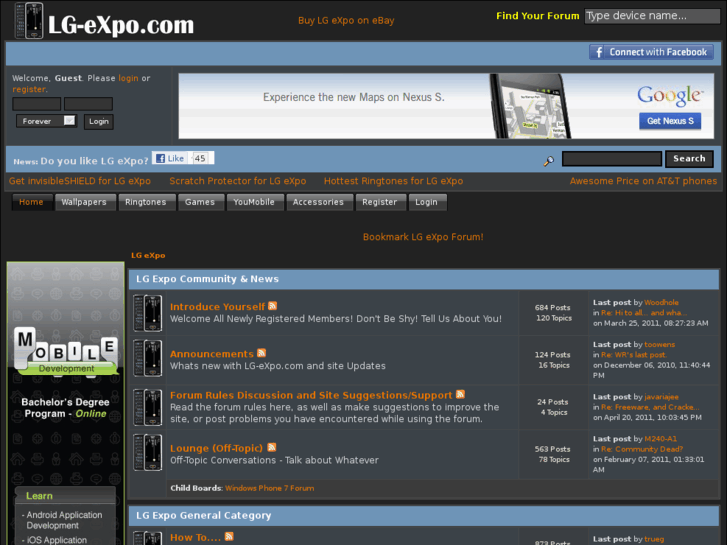Click the username input field
727x545 pixels.
(37, 103)
